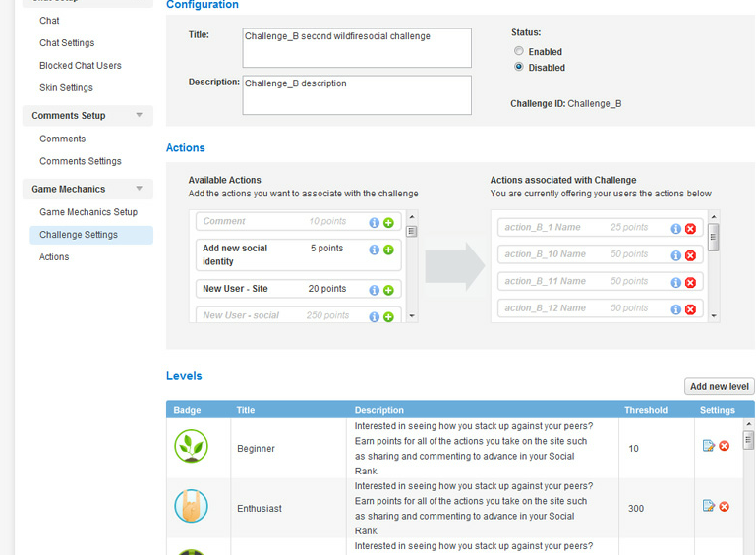Click Threshold column header
Viewport: 756px width, 556px height.
tap(646, 410)
